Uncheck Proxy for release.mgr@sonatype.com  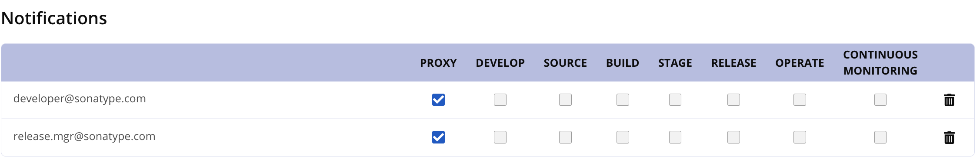coord(438,137)
